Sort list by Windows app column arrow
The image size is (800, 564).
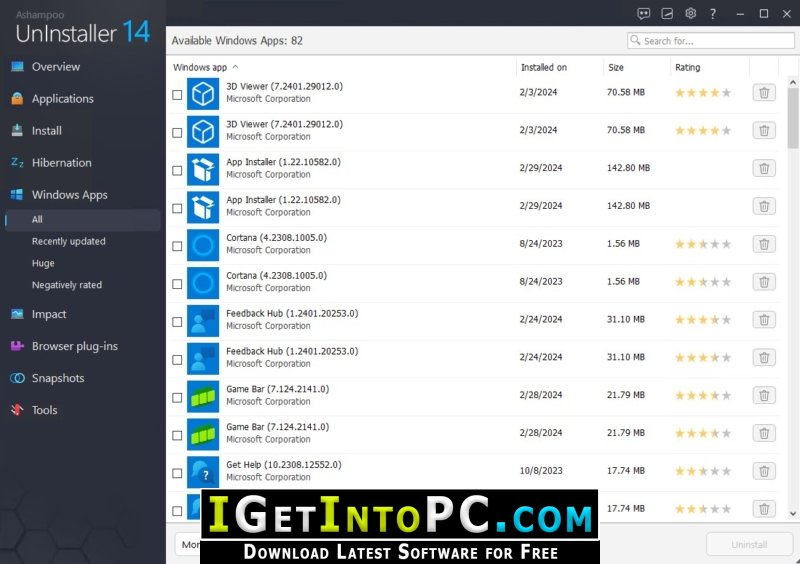tap(235, 67)
